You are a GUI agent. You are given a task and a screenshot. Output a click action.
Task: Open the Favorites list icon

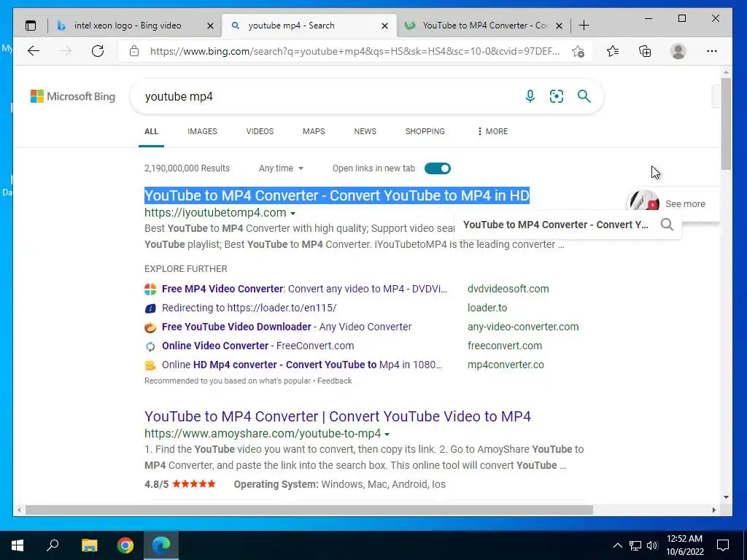pyautogui.click(x=613, y=51)
